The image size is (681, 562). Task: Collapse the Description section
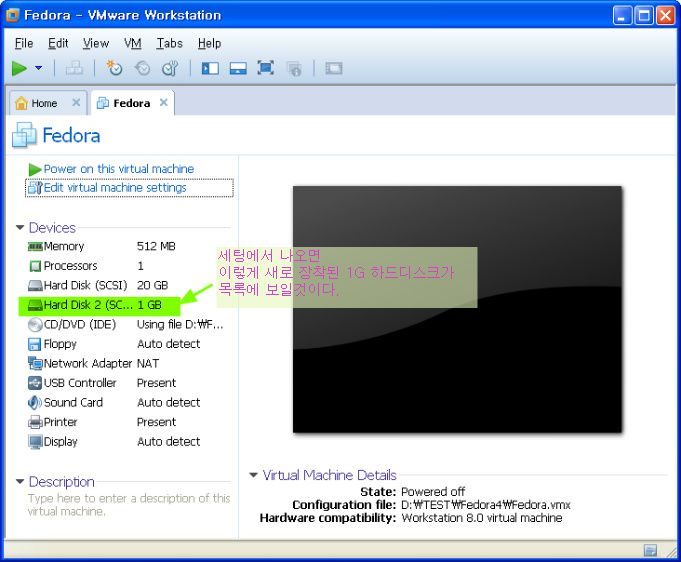point(20,481)
